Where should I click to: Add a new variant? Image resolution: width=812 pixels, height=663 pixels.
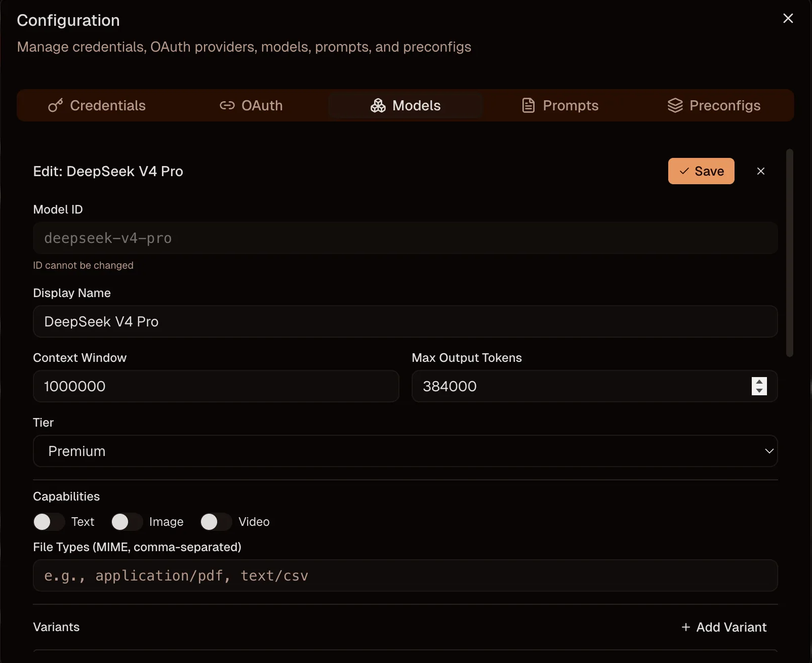click(724, 627)
